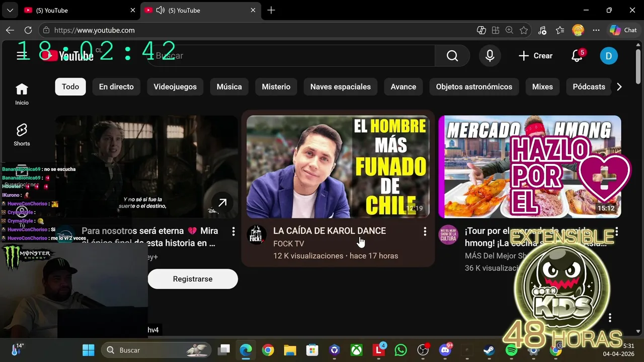Open the Edge split screen icon

[496, 30]
